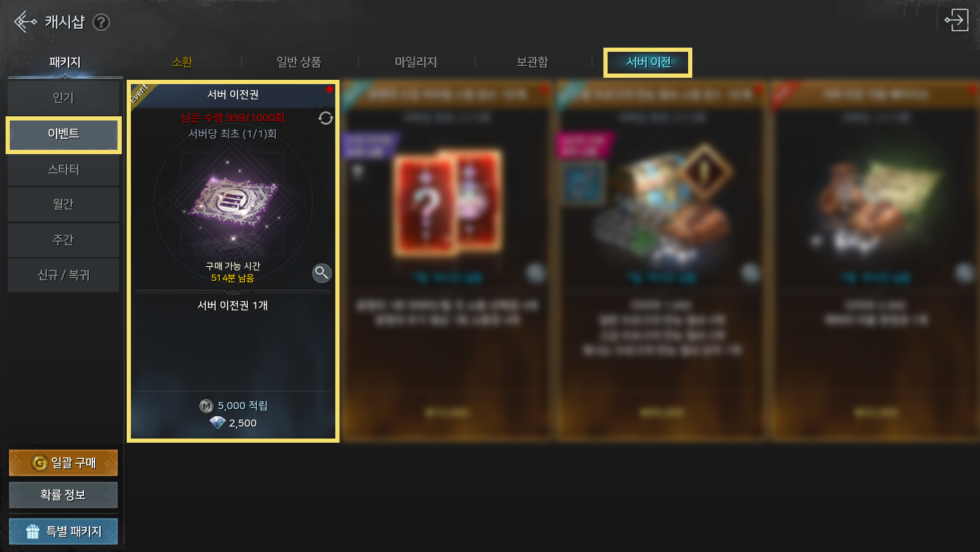Switch to the 서버 이전 tab
The width and height of the screenshot is (980, 552).
coord(648,62)
